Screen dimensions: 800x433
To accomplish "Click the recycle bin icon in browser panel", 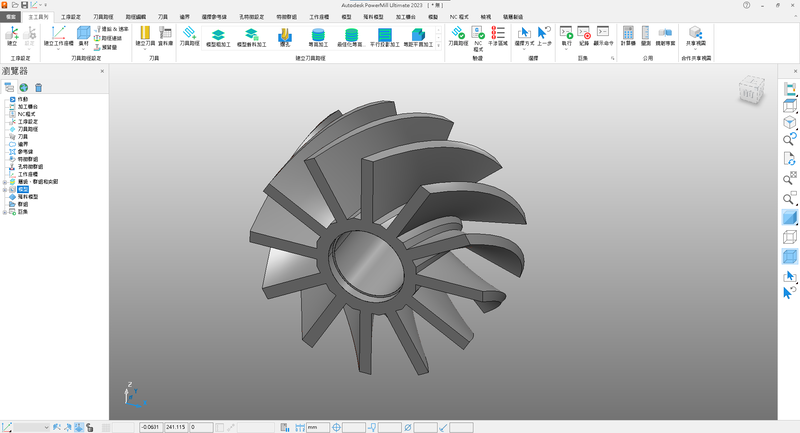I will point(39,88).
